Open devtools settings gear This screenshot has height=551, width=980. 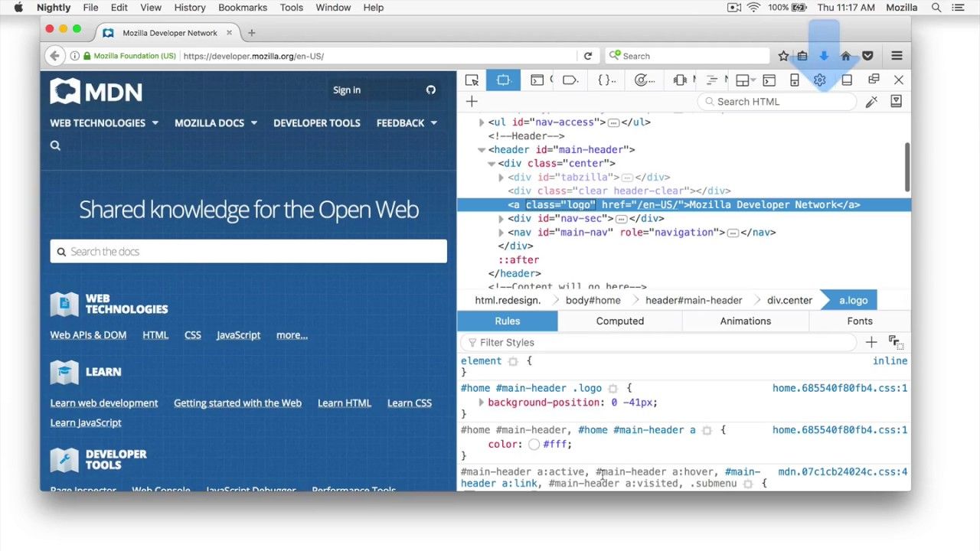820,80
